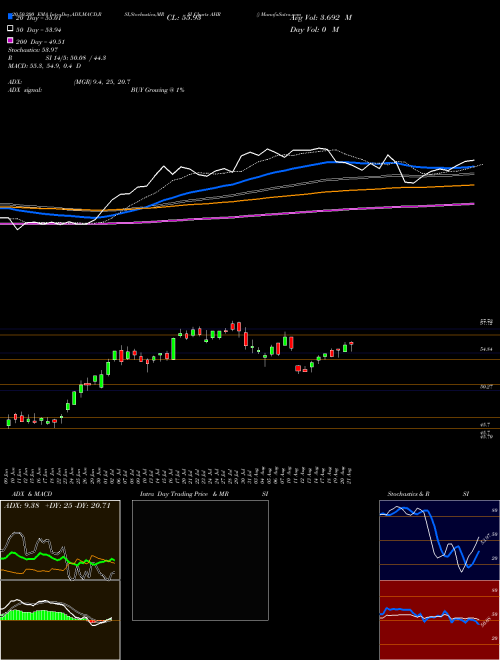Click the blue 20 Day EMA legend square

10,16
